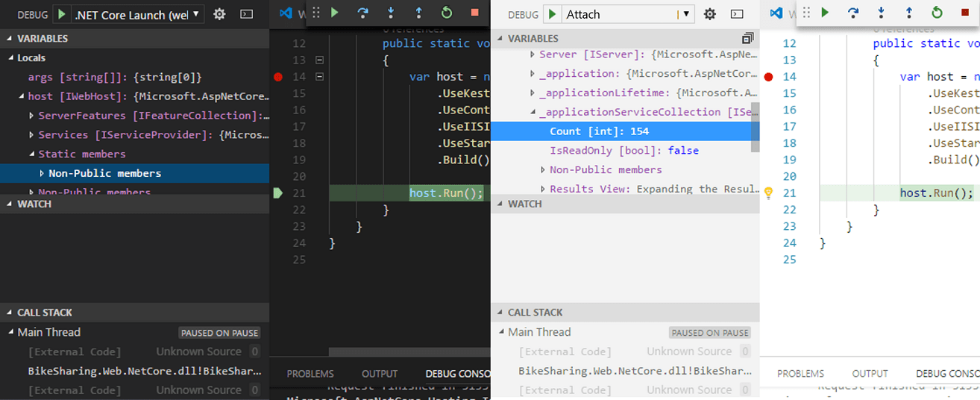The width and height of the screenshot is (980, 400).
Task: Open OUTPUT tab in dark panel
Action: point(380,374)
